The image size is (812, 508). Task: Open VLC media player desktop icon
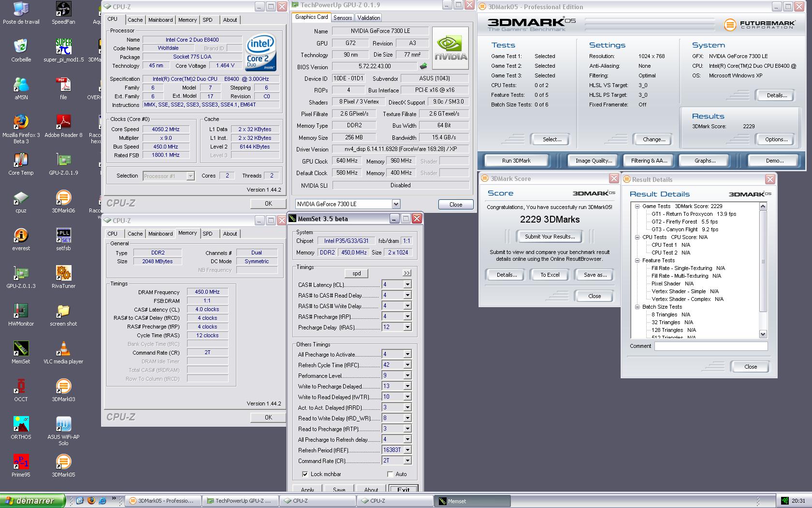pyautogui.click(x=63, y=353)
